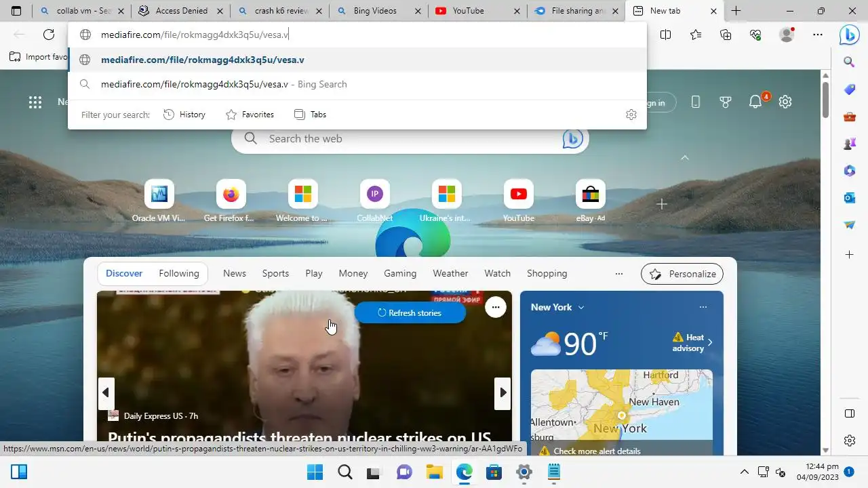Open the Oracle VM quick link tile

pyautogui.click(x=159, y=201)
